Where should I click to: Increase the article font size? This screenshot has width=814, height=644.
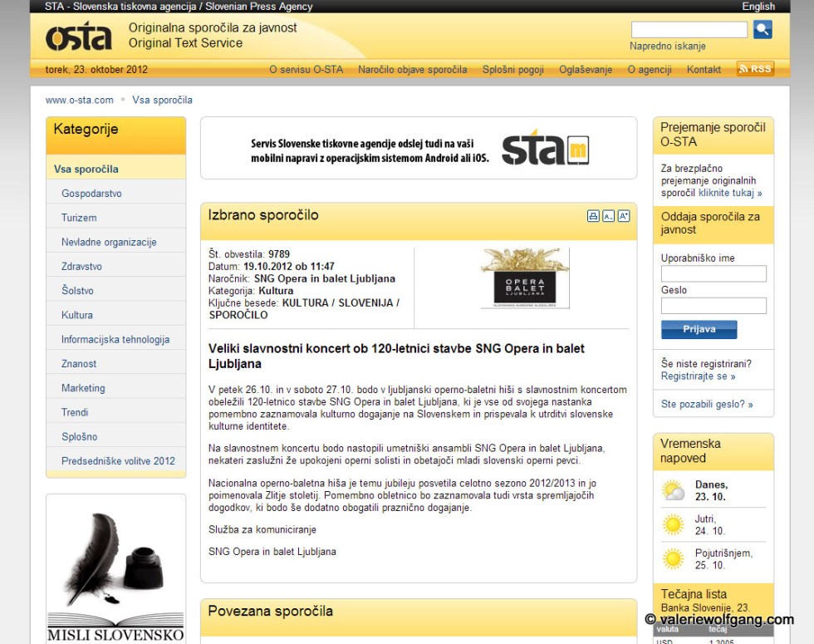pos(624,215)
